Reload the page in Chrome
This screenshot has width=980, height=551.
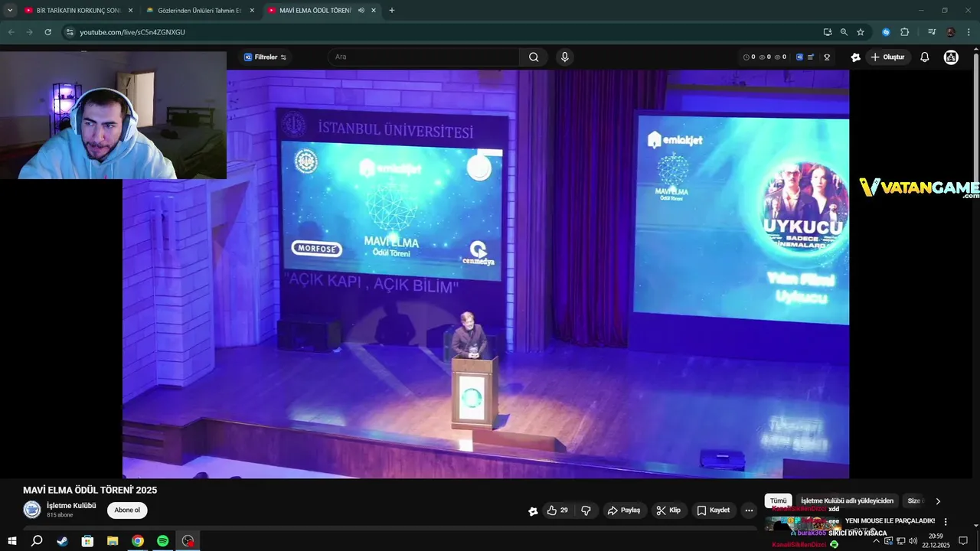coord(47,32)
